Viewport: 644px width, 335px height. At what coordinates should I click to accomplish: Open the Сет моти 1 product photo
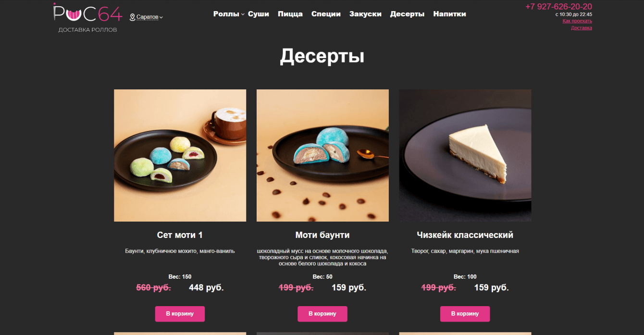pyautogui.click(x=180, y=155)
